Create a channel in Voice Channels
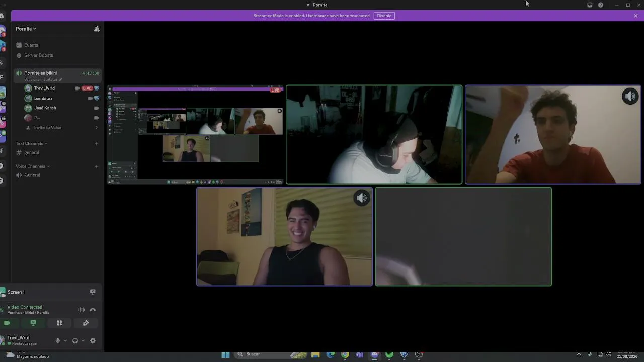 [97, 166]
